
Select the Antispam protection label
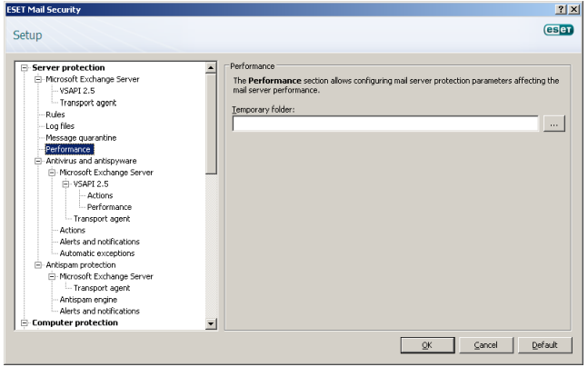click(81, 265)
